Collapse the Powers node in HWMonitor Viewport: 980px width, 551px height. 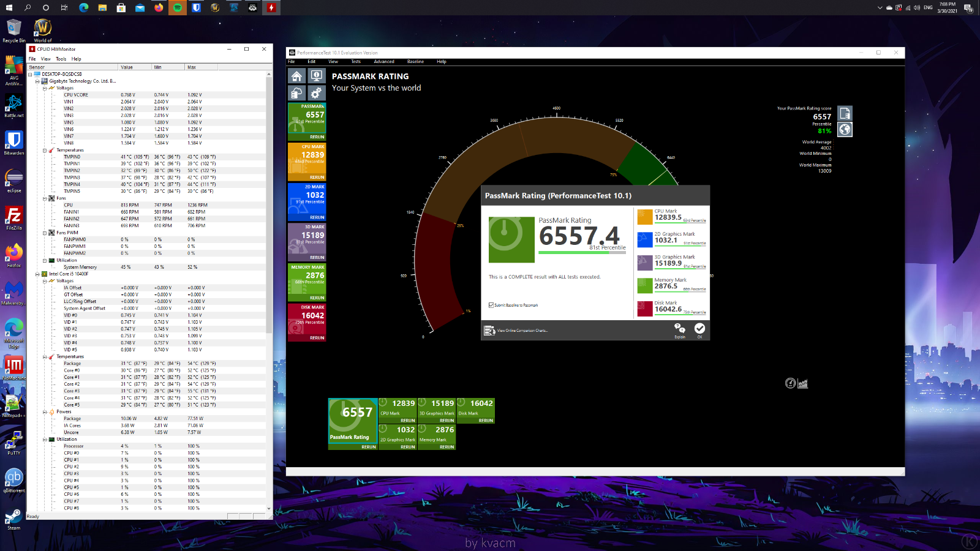(45, 412)
